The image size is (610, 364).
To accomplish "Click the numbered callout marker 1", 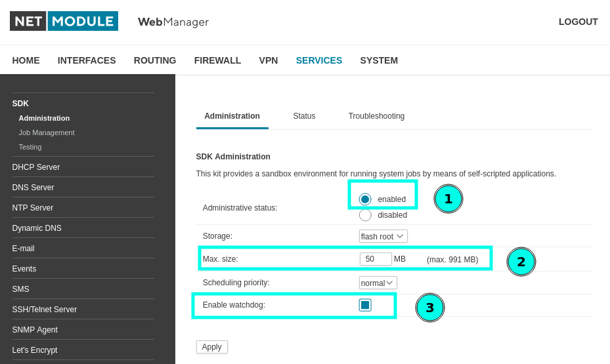I will click(x=448, y=199).
